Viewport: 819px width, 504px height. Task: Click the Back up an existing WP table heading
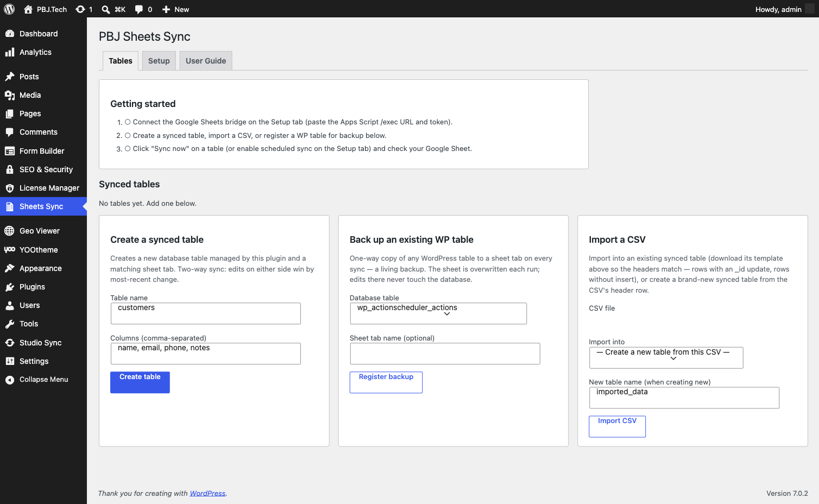412,240
